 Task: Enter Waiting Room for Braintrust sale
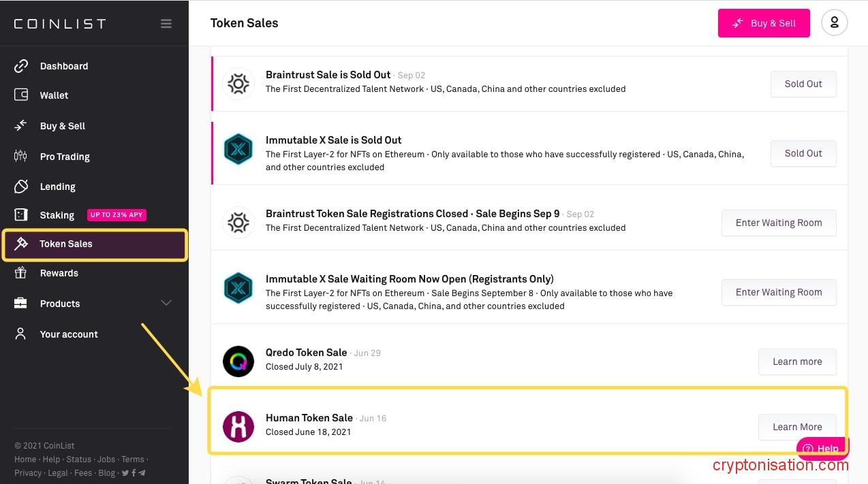(x=779, y=223)
